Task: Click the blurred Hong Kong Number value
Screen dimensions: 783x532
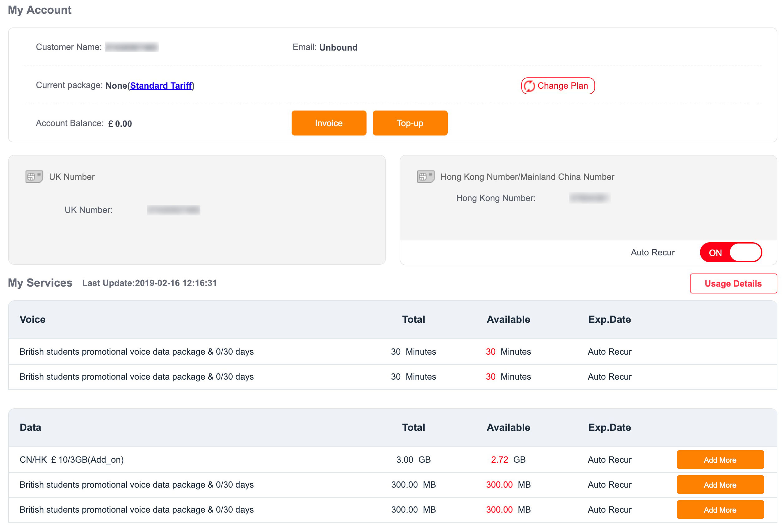Action: click(589, 198)
